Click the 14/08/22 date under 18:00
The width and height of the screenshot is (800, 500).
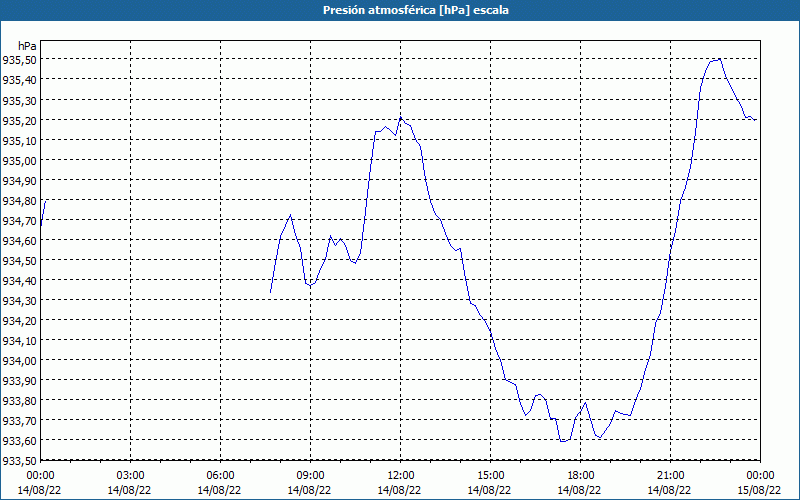click(580, 490)
